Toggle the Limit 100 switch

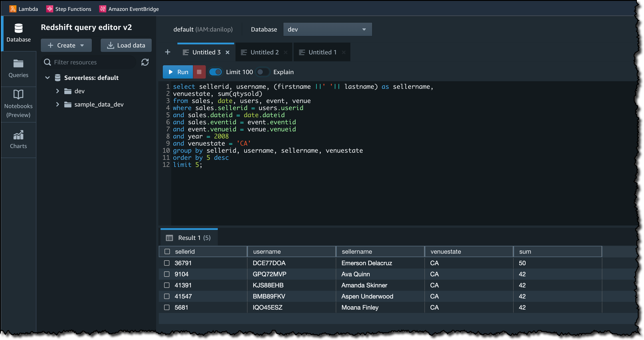(215, 72)
